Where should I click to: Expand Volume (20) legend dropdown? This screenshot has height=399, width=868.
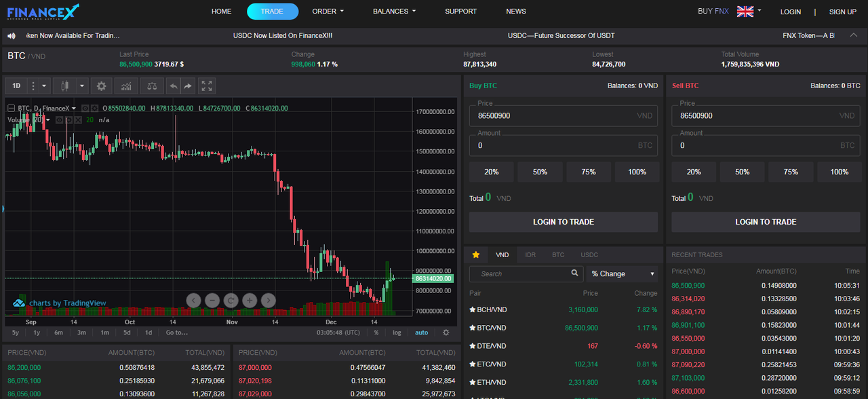pyautogui.click(x=48, y=120)
